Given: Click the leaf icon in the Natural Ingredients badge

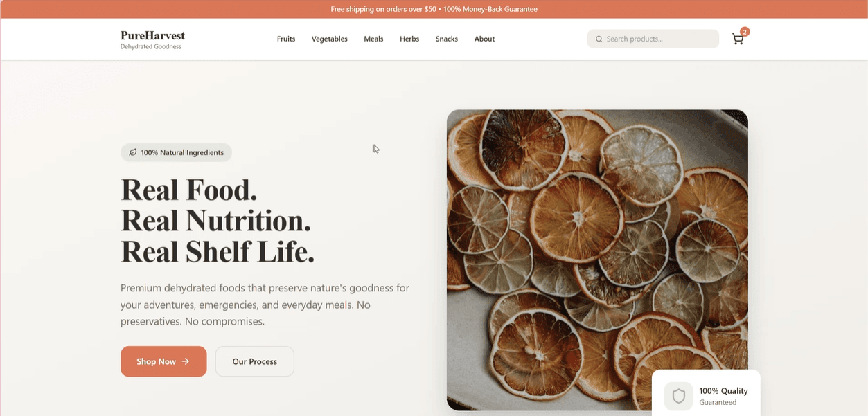Looking at the screenshot, I should point(133,152).
